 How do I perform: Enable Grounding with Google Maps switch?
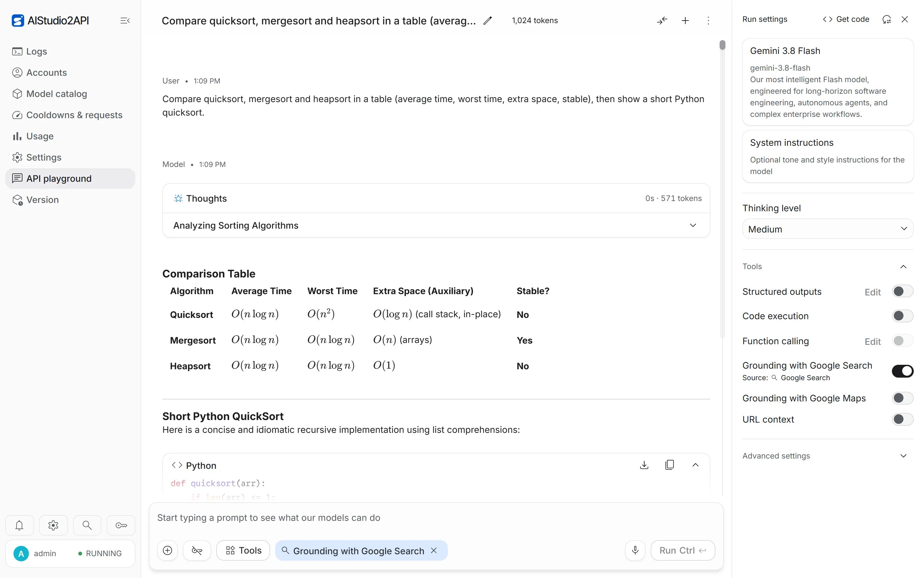coord(903,398)
